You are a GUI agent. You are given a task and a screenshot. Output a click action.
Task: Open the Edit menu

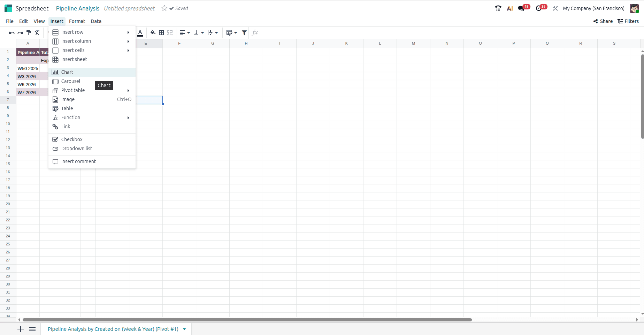pyautogui.click(x=23, y=21)
